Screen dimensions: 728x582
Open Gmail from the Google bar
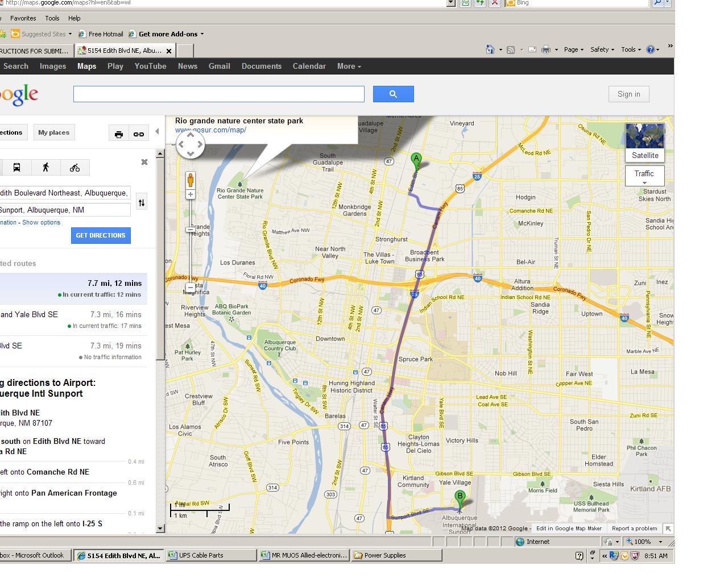click(220, 66)
